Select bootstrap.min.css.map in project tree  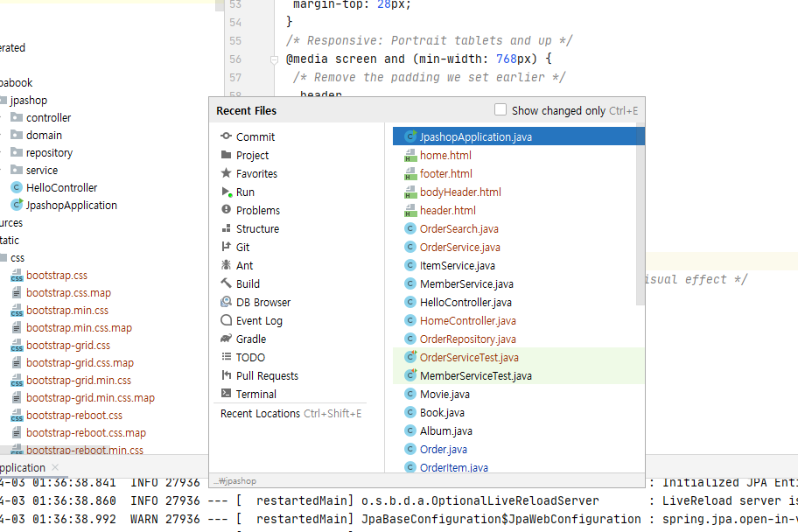tap(72, 328)
